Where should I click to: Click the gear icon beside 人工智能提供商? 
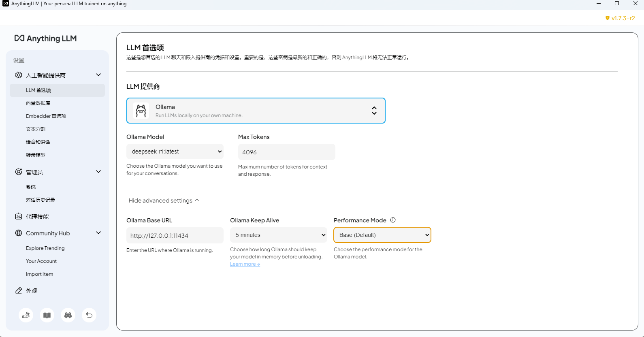coord(19,75)
